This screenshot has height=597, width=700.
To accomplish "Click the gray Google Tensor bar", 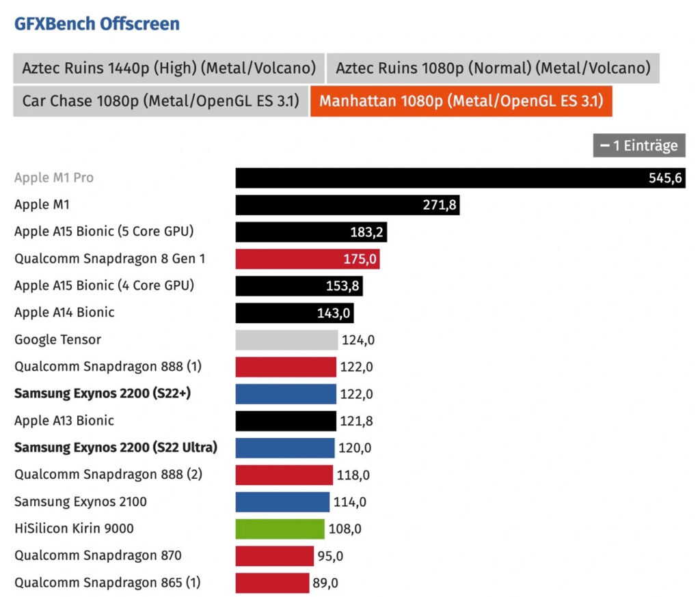I will coord(286,340).
